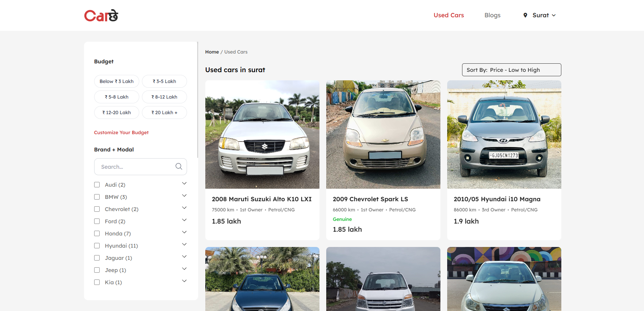Go to Used Cars menu item
The width and height of the screenshot is (644, 311).
point(449,15)
